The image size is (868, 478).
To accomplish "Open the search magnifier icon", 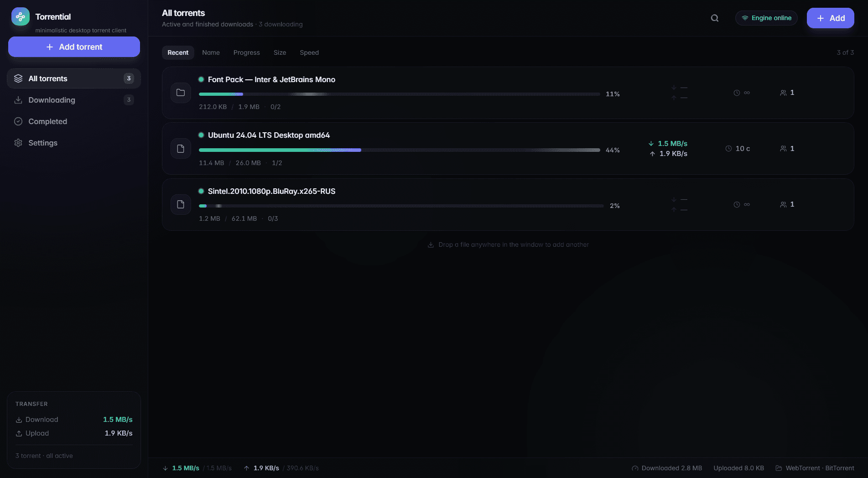I will [715, 18].
